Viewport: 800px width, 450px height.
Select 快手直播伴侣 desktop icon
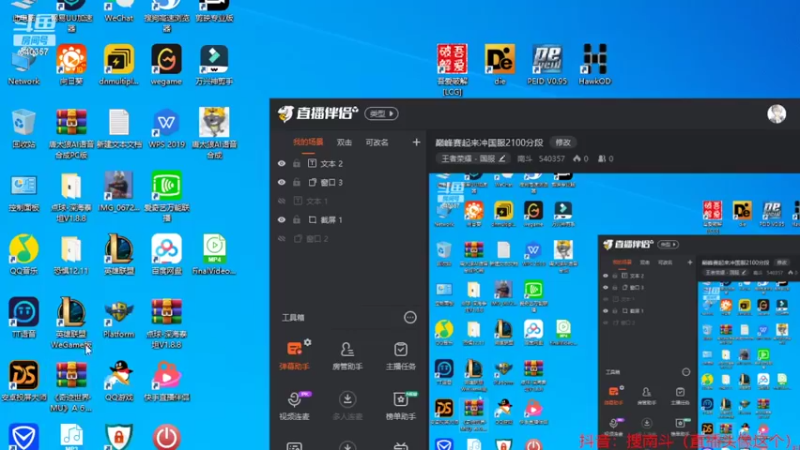click(166, 381)
